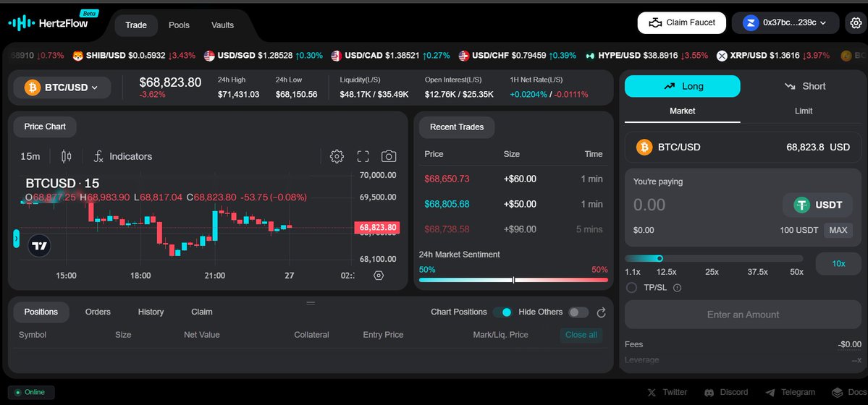Screen dimensions: 868x405
Task: Toggle the Hide Others switch
Action: coord(578,312)
